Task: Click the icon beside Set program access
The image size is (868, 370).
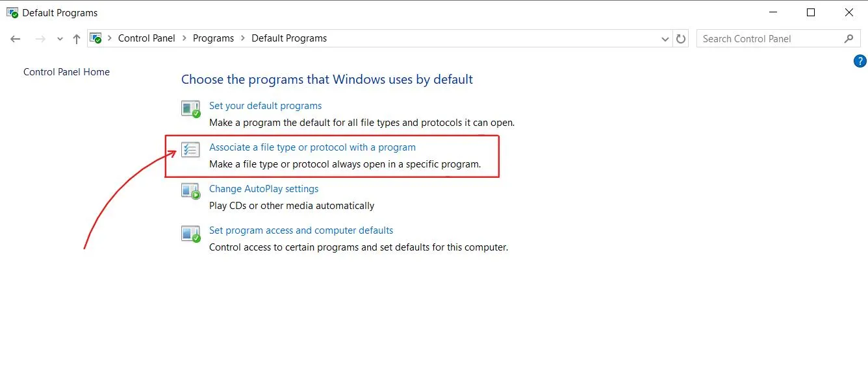Action: tap(190, 233)
